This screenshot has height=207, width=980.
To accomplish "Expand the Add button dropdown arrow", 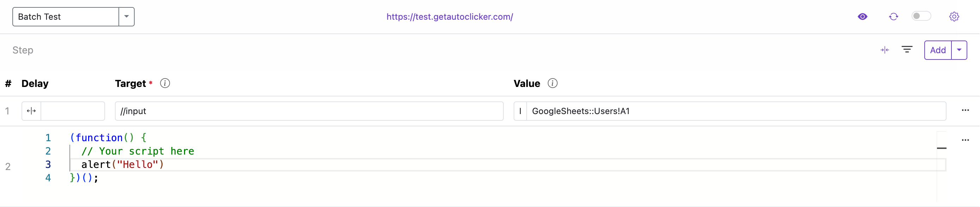I will [x=959, y=50].
